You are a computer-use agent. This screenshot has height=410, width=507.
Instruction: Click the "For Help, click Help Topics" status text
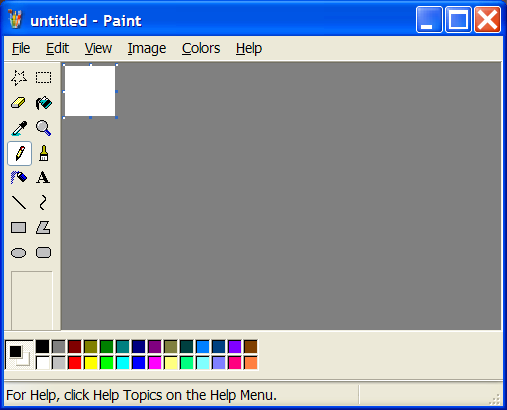[x=141, y=395]
